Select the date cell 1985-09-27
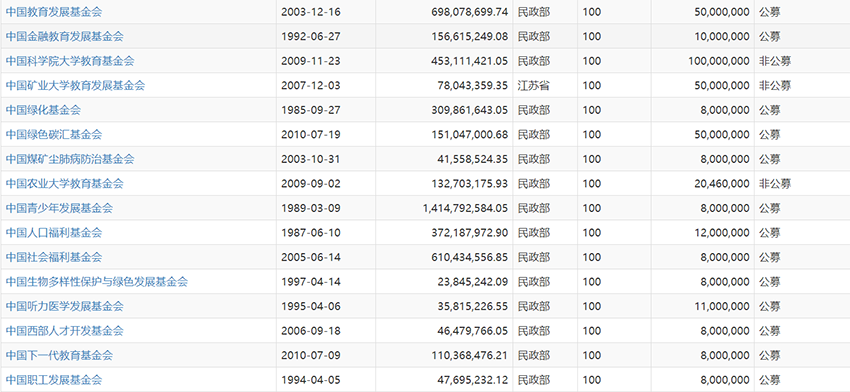The height and width of the screenshot is (392, 850). [326, 110]
